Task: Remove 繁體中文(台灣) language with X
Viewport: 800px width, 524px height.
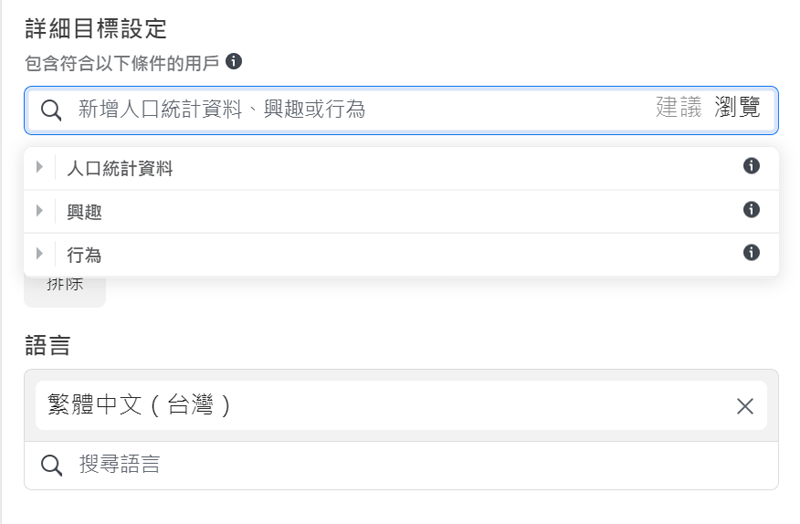Action: 745,405
